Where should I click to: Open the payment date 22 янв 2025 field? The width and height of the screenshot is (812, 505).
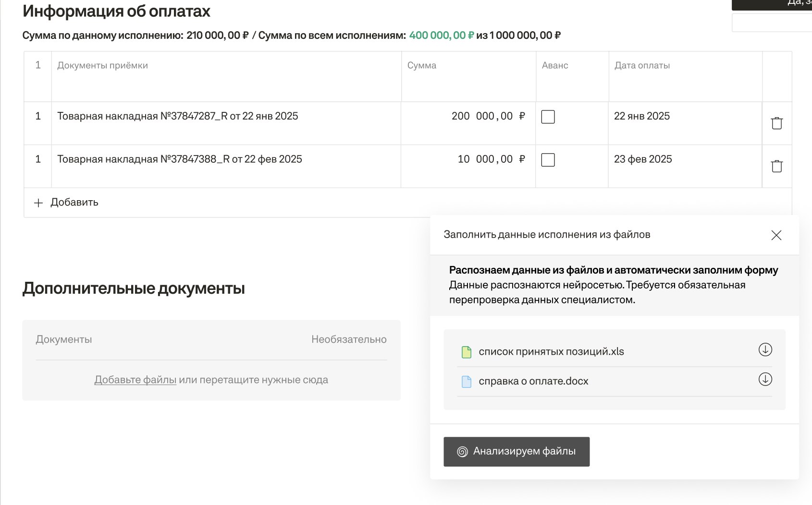tap(641, 116)
